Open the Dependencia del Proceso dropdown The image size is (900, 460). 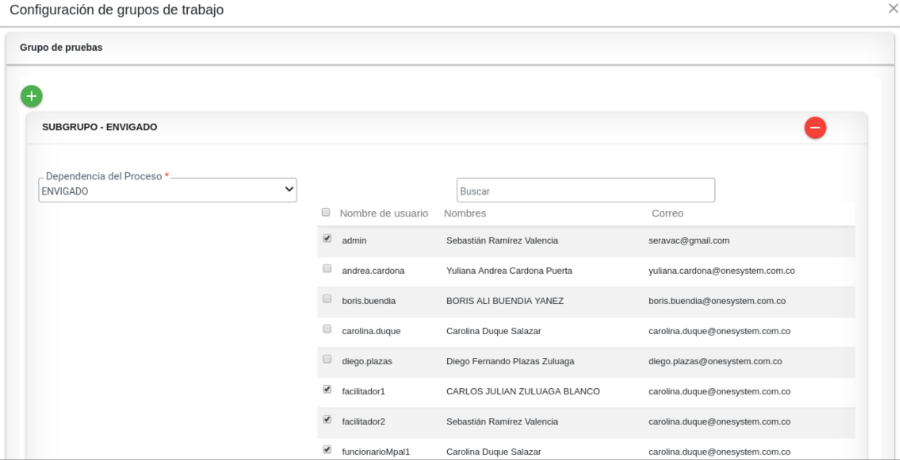click(x=168, y=190)
